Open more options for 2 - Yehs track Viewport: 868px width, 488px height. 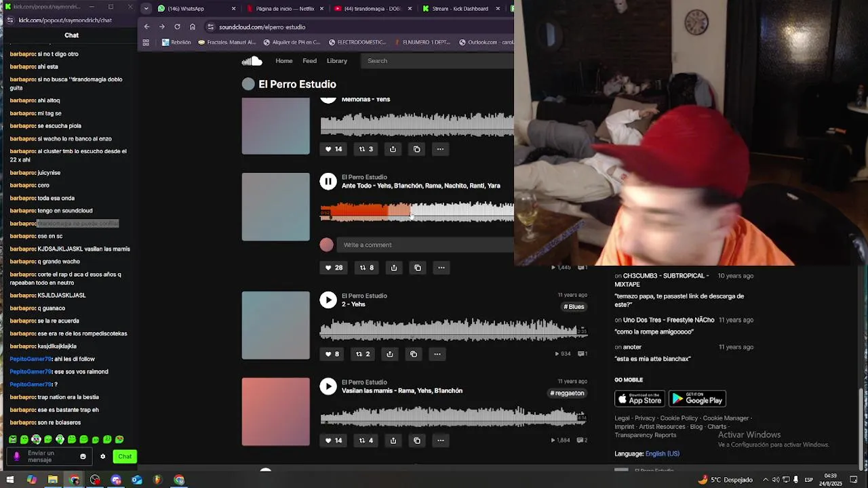(437, 354)
